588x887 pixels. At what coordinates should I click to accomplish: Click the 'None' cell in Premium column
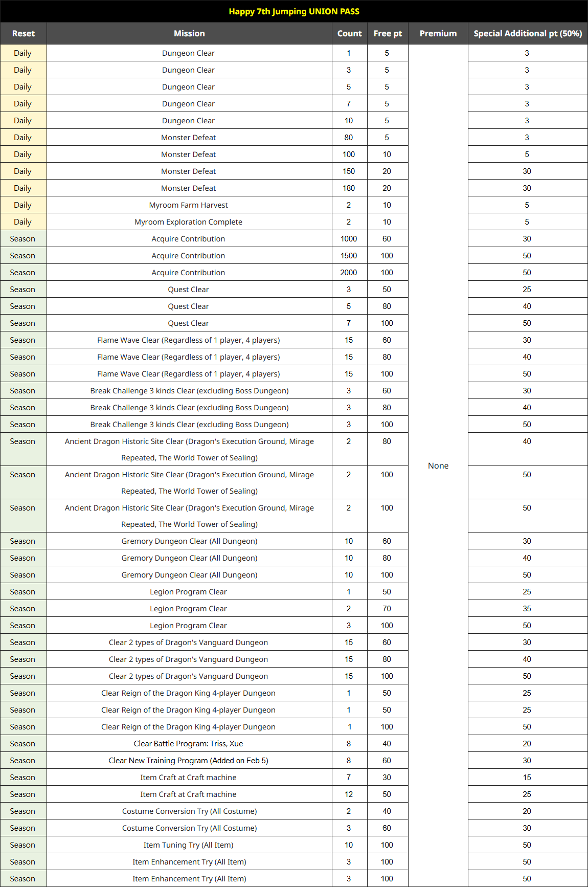tap(438, 465)
